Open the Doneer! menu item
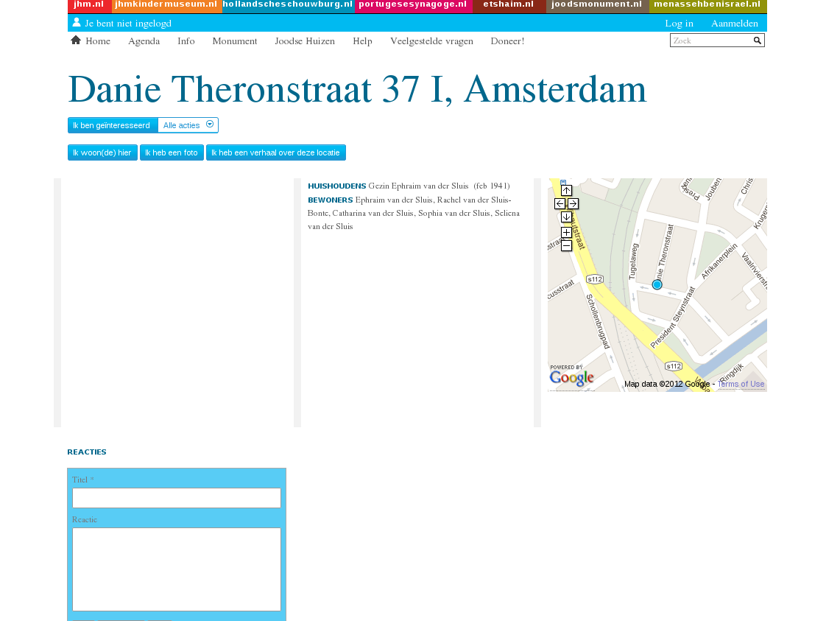This screenshot has width=840, height=621. (507, 41)
